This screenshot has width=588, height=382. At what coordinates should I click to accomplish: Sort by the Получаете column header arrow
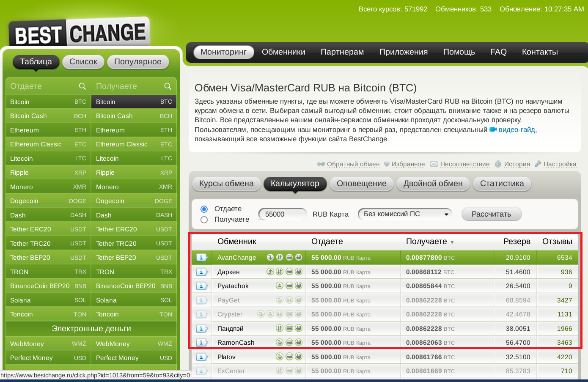[452, 242]
